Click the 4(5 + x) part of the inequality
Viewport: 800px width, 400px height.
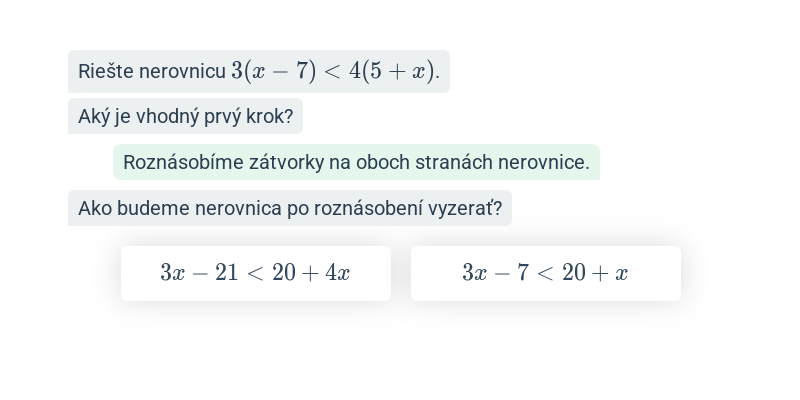[x=394, y=71]
